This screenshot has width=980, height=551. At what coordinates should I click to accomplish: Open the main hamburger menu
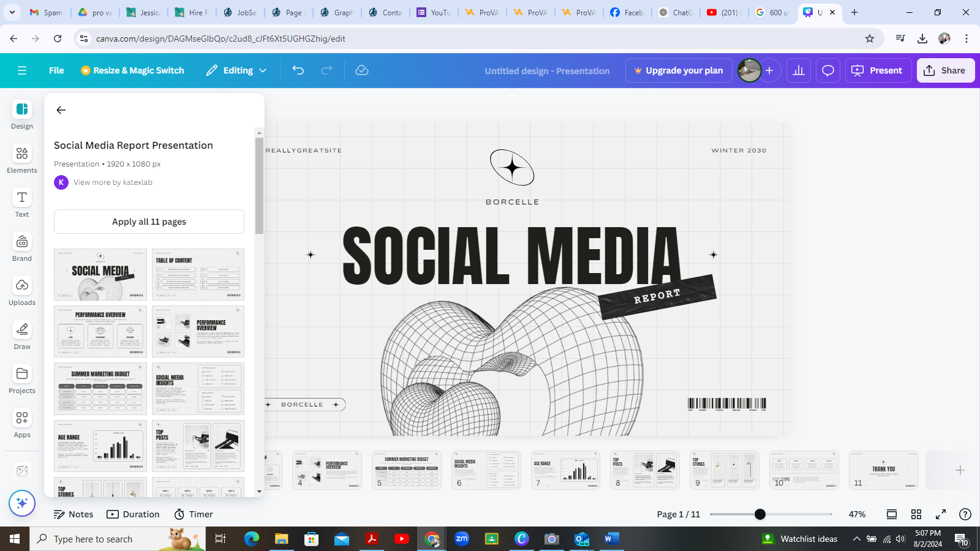(x=22, y=70)
